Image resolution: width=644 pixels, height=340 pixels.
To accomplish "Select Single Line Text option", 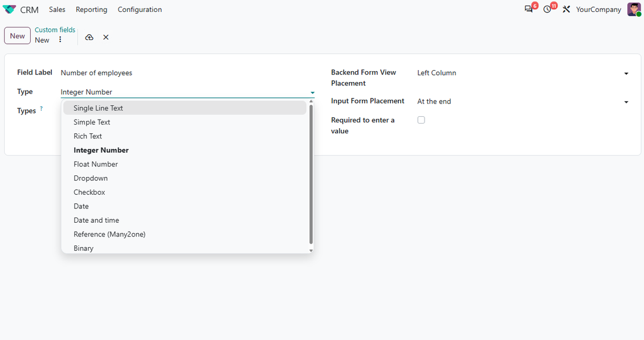I will pos(185,108).
